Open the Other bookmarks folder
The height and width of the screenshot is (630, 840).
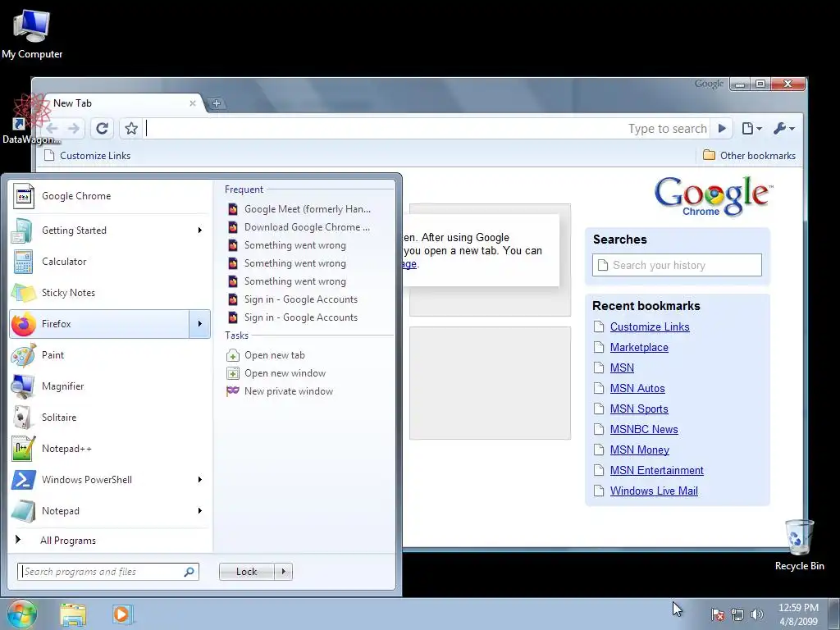[749, 155]
